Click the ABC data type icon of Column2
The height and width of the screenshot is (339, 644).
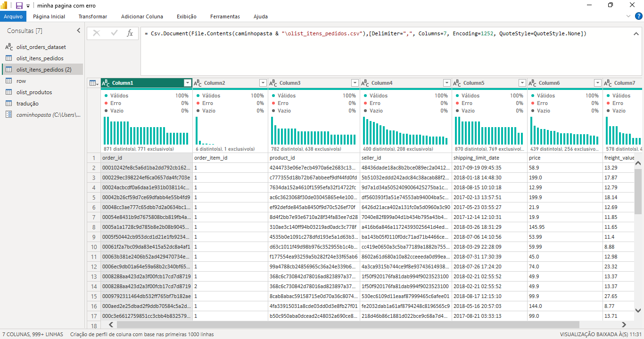click(x=198, y=83)
